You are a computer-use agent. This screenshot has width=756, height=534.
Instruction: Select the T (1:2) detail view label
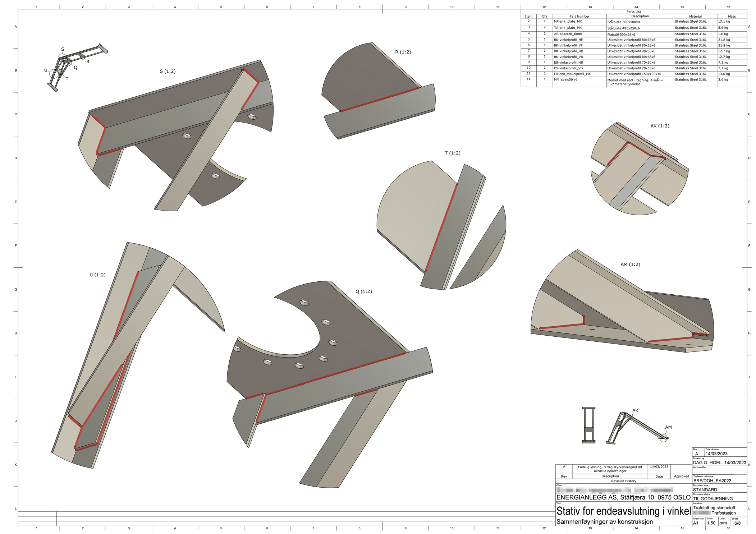click(452, 153)
